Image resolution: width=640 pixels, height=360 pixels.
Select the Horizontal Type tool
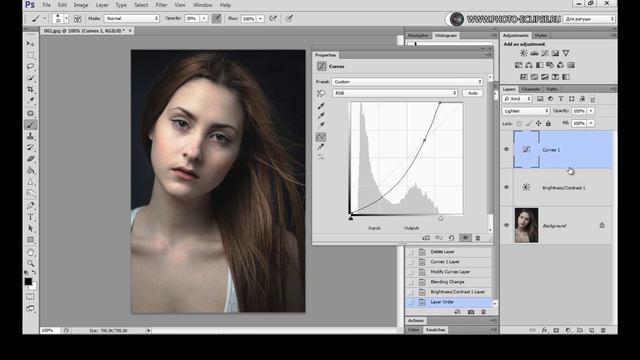pyautogui.click(x=31, y=217)
